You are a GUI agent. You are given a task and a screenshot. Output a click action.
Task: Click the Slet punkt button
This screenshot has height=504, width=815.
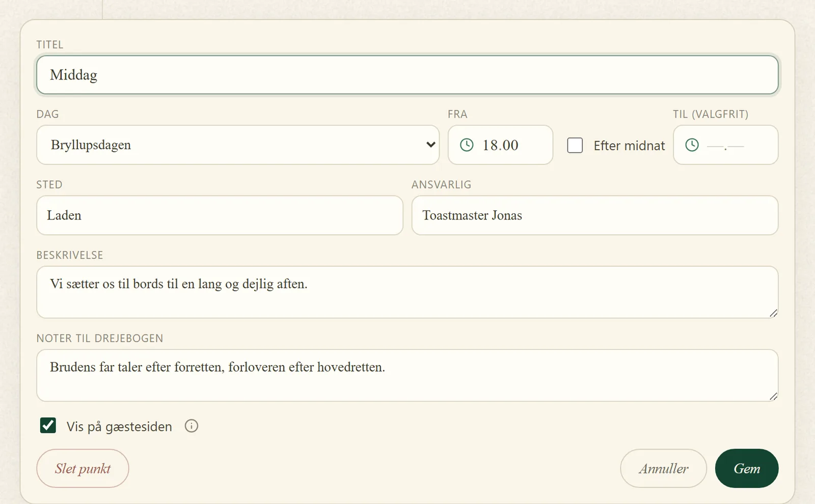coord(83,468)
